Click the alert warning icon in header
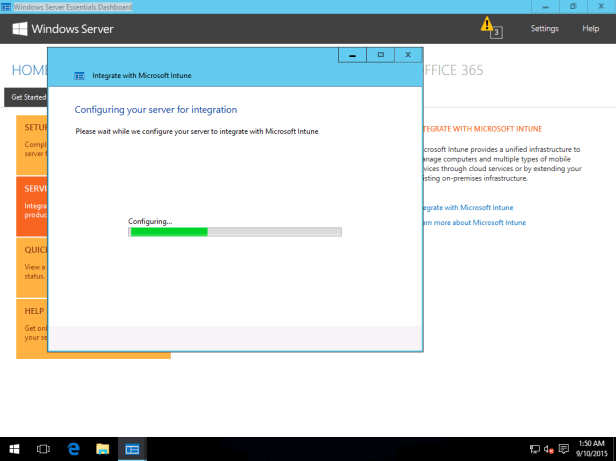Image resolution: width=616 pixels, height=461 pixels. (x=487, y=25)
